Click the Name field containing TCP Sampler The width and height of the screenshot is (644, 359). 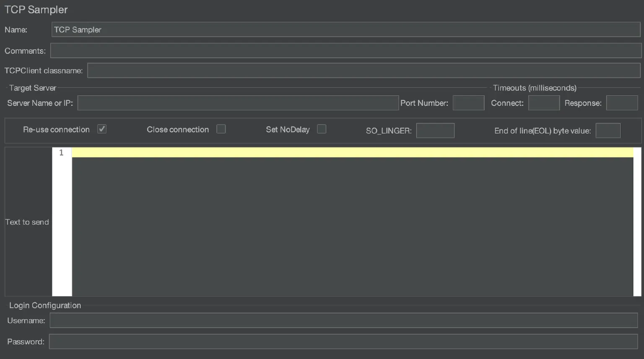tap(293, 29)
